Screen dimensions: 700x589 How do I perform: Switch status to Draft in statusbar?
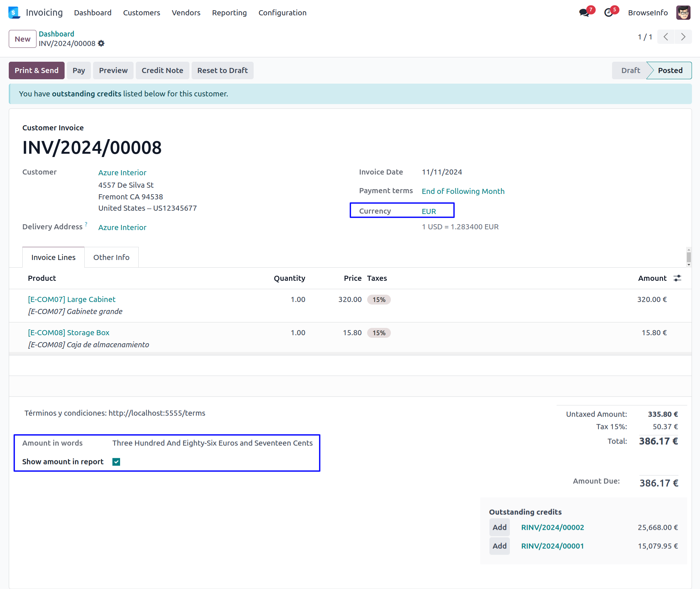click(630, 70)
